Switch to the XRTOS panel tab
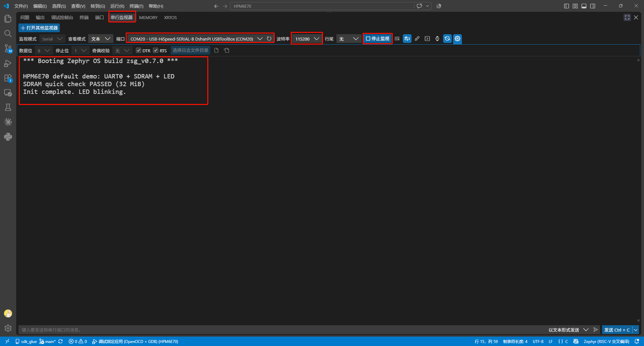 [x=170, y=17]
